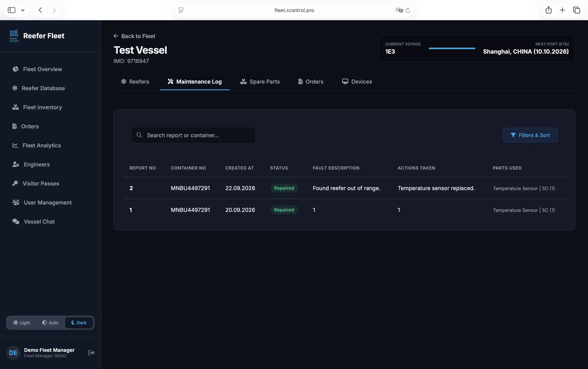
Task: Click Repaired status badge for report 2
Action: point(284,188)
